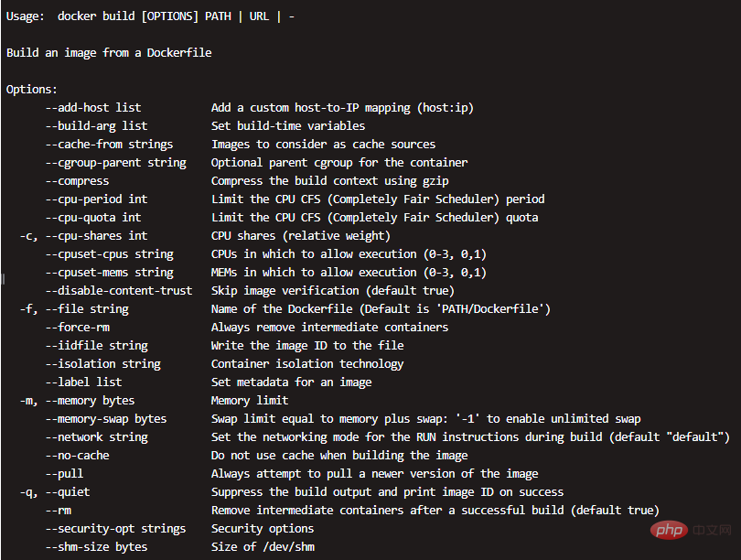Click the --shm-size bytes option
Screen dimensions: 741x560
(96, 547)
